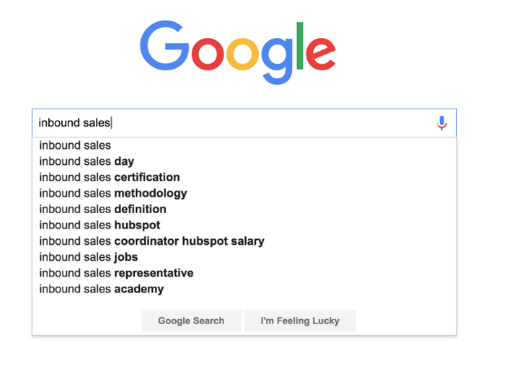The height and width of the screenshot is (371, 519).
Task: Choose the 'inbound sales academy' suggestion
Action: (x=244, y=289)
